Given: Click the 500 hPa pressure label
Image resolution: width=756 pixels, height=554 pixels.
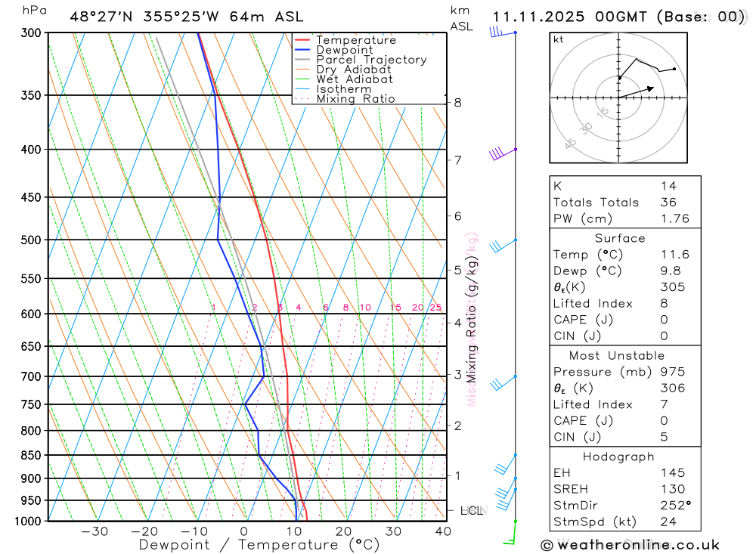Looking at the screenshot, I should pos(31,240).
